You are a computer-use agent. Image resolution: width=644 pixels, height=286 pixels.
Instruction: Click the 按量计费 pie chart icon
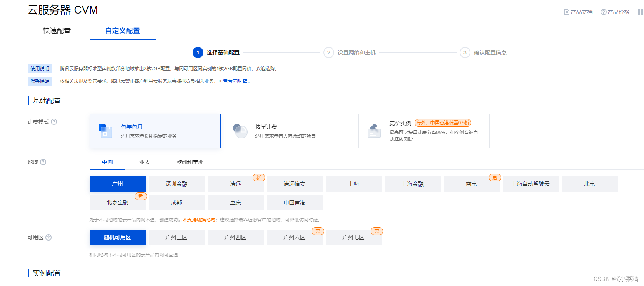[x=240, y=131]
